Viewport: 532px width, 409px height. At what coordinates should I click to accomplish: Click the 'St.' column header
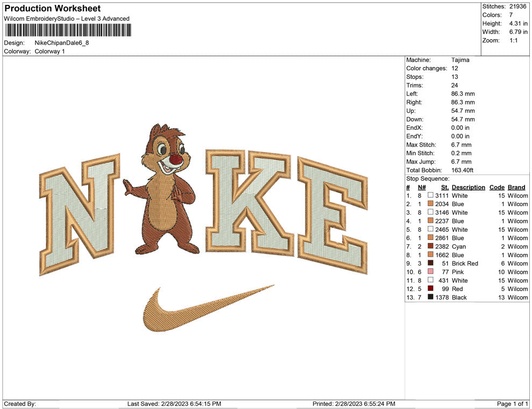click(445, 187)
